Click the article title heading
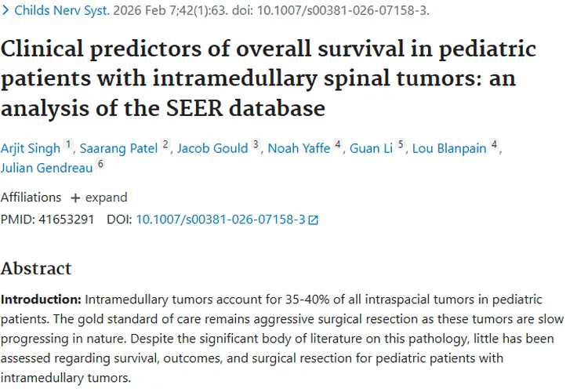This screenshot has height=392, width=588. 268,78
